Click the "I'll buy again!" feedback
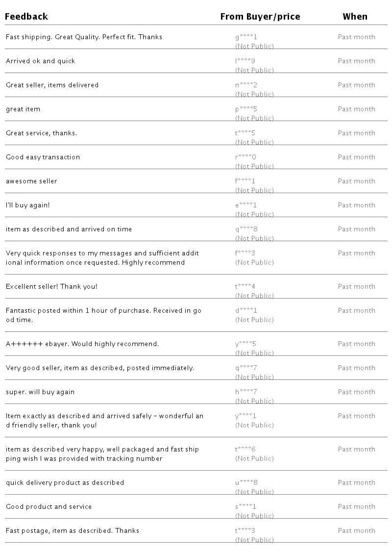 click(27, 205)
